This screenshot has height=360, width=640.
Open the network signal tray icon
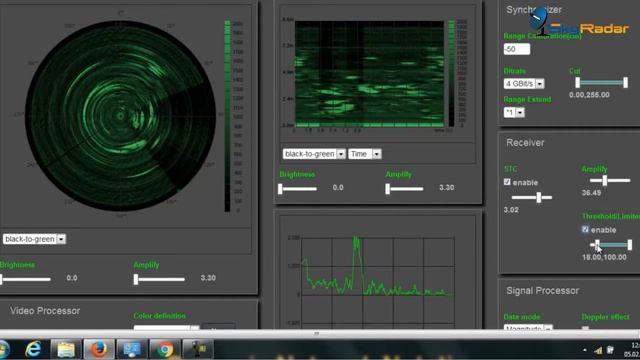point(598,350)
